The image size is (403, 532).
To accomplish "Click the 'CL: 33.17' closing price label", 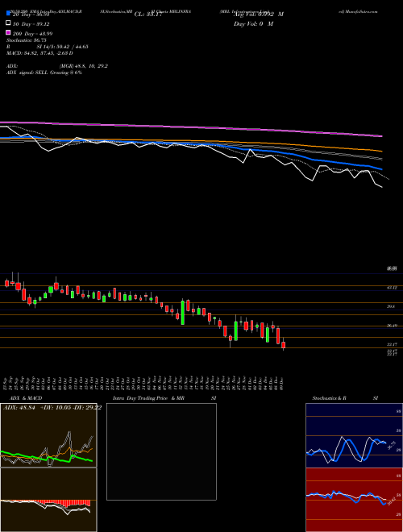I will point(148,15).
